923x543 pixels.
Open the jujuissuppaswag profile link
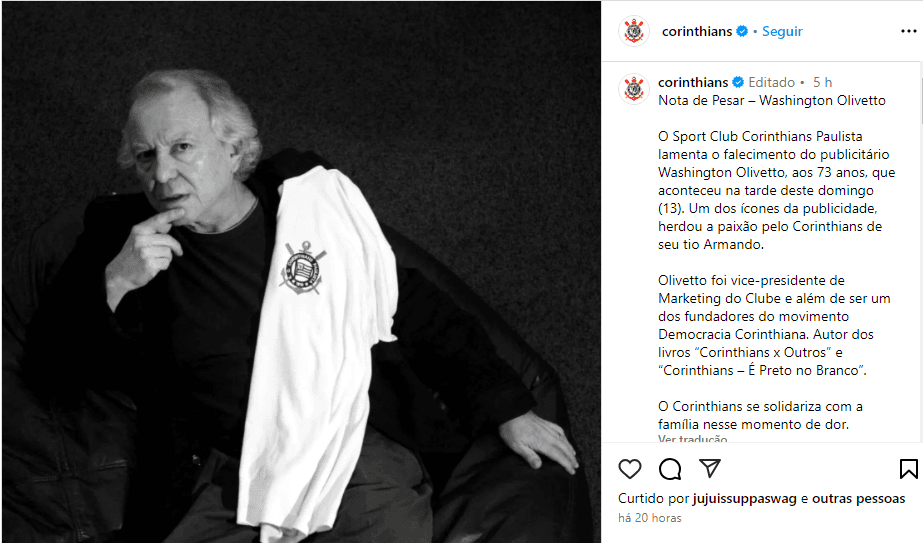pyautogui.click(x=745, y=498)
